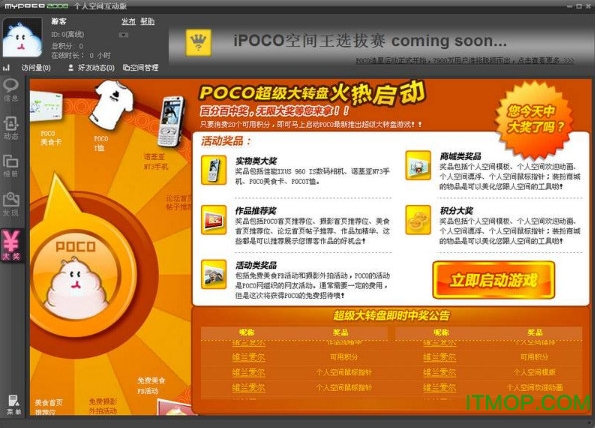Open the 动态 feed sidebar icon

pyautogui.click(x=11, y=128)
